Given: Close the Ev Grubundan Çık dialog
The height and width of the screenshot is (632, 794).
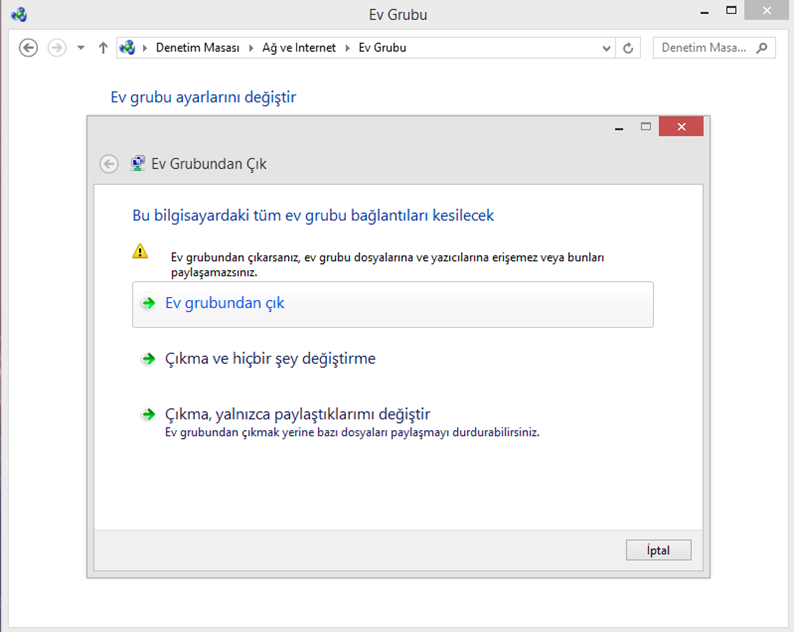Looking at the screenshot, I should click(x=681, y=127).
